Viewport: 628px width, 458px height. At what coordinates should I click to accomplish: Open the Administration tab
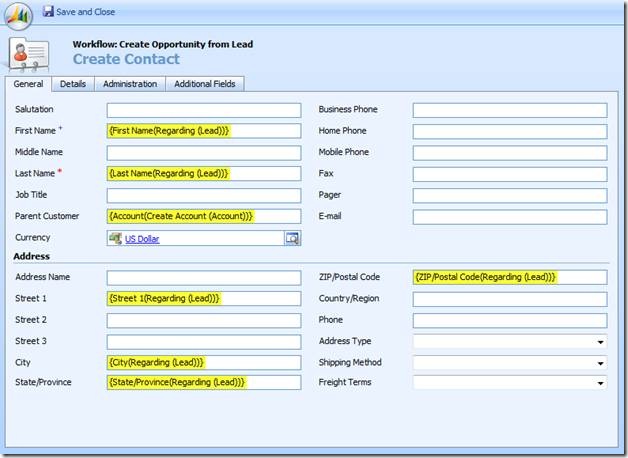tap(130, 84)
